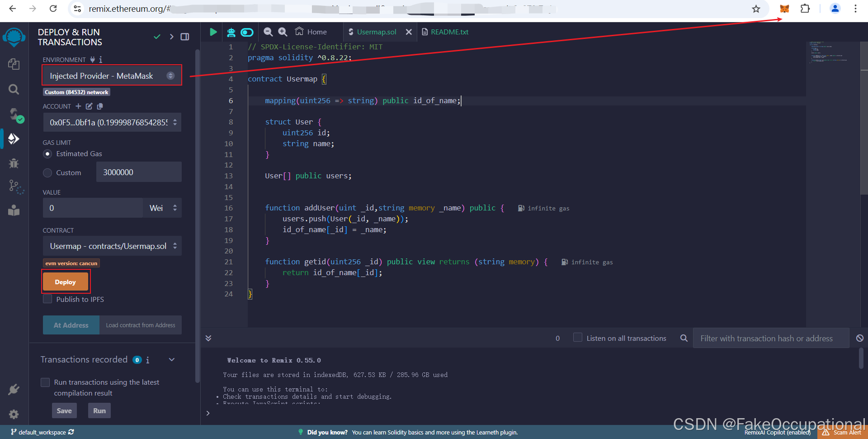The width and height of the screenshot is (868, 439).
Task: Click the chevron next to Deploy header
Action: tap(171, 37)
